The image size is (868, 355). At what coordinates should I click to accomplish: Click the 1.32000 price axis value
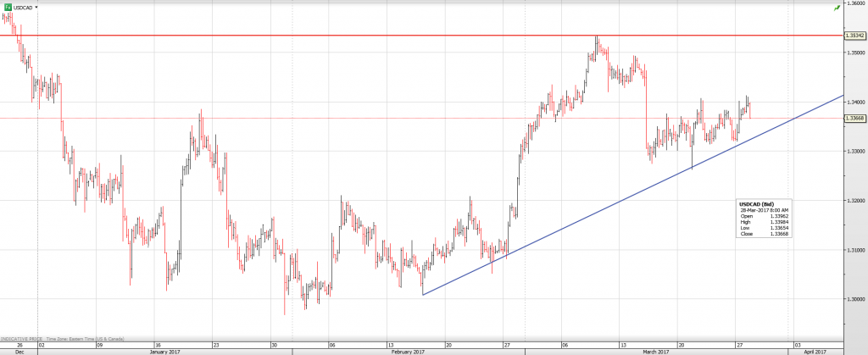pyautogui.click(x=854, y=201)
